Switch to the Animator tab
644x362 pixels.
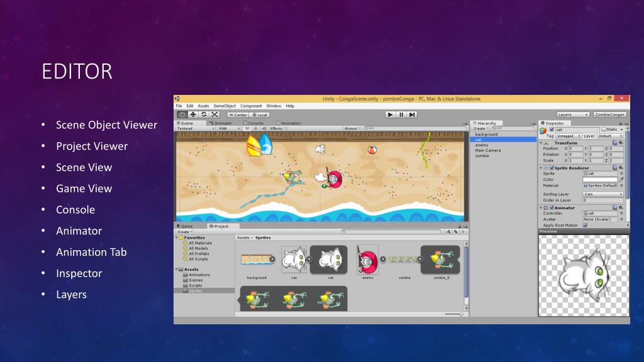pos(221,123)
